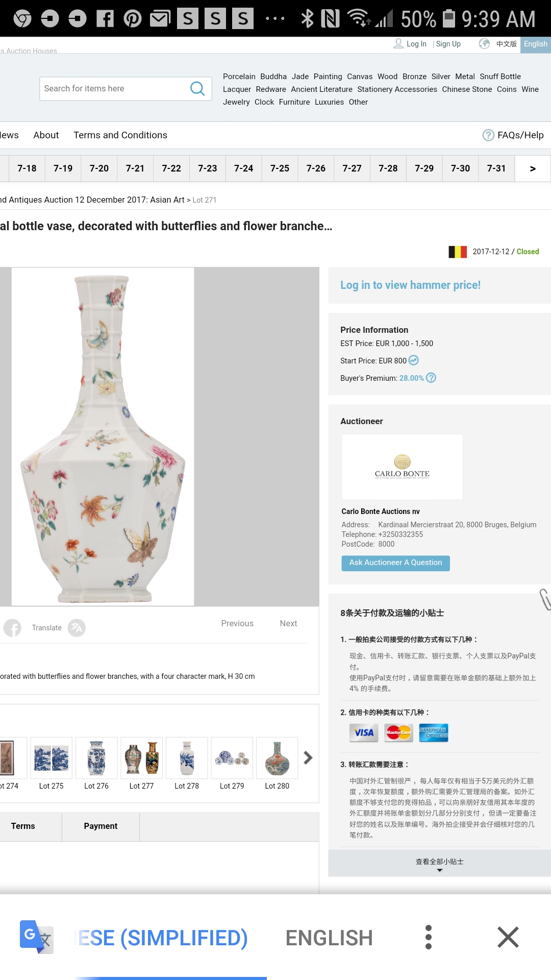The width and height of the screenshot is (551, 980).
Task: Select ENGLISH in the translate bar
Action: coord(329,938)
